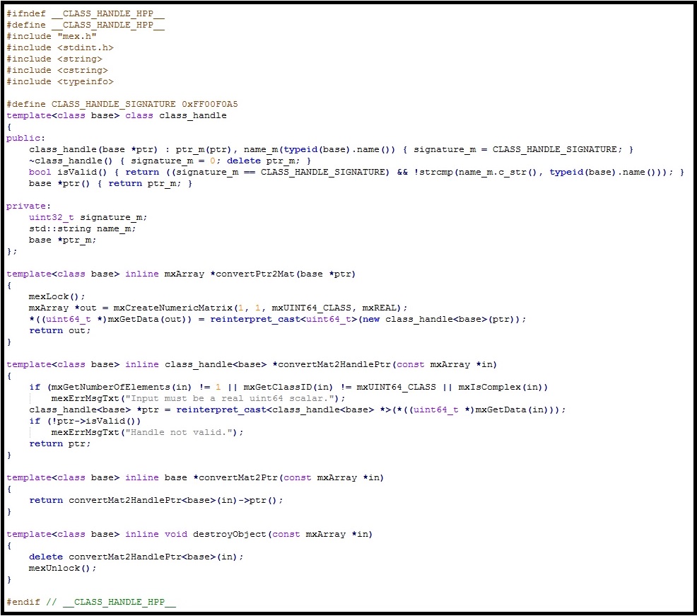Image resolution: width=697 pixels, height=616 pixels.
Task: Click the 'Input must be a real uint64 scalar.' line
Action: click(198, 398)
